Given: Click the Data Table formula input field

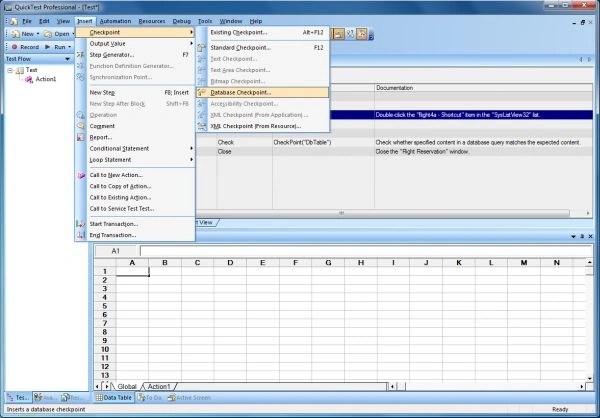Looking at the screenshot, I should [366, 251].
